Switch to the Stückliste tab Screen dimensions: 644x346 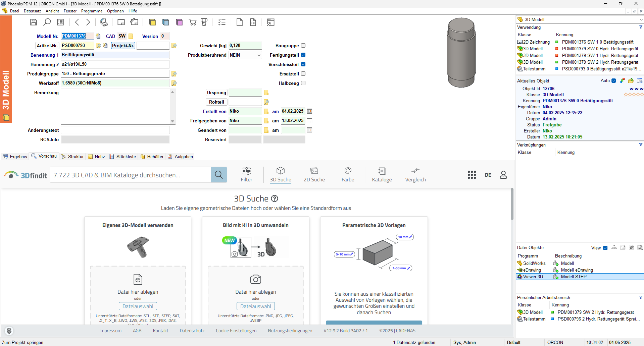point(123,157)
